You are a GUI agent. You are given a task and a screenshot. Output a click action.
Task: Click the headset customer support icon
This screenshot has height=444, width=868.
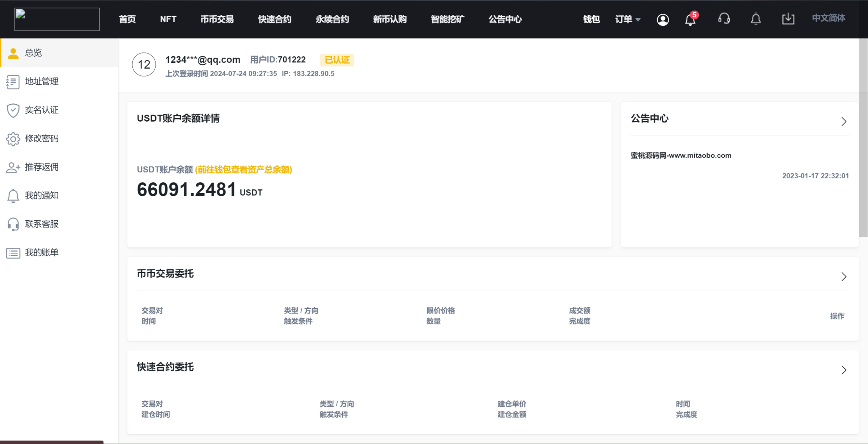[x=724, y=19]
